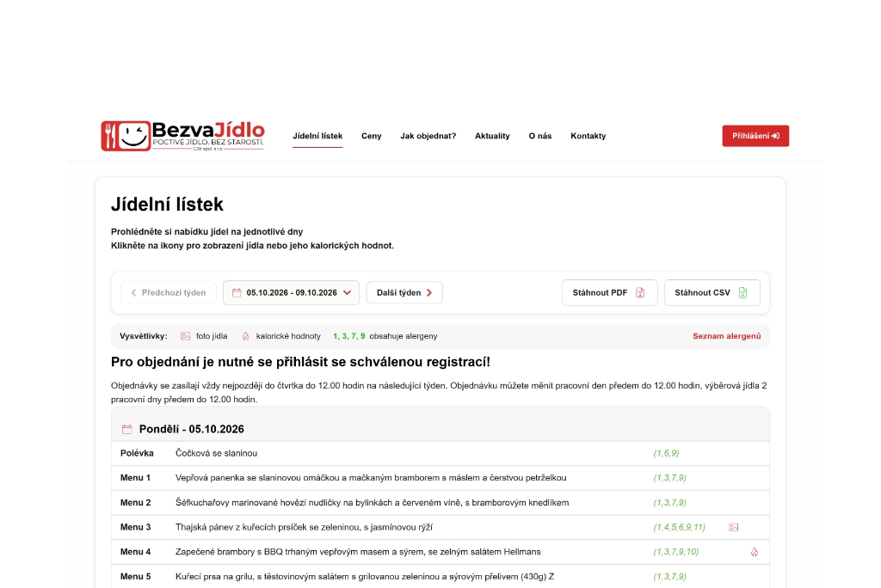
Task: Click allergens (1,3,7,9,10) for Menu 4
Action: [676, 552]
